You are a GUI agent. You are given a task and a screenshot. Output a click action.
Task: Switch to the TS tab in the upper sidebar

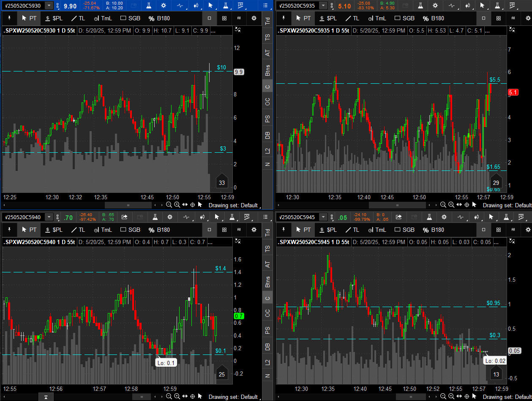point(267,37)
